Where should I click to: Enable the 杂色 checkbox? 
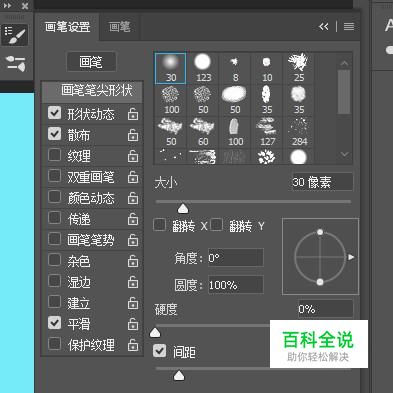(x=54, y=260)
